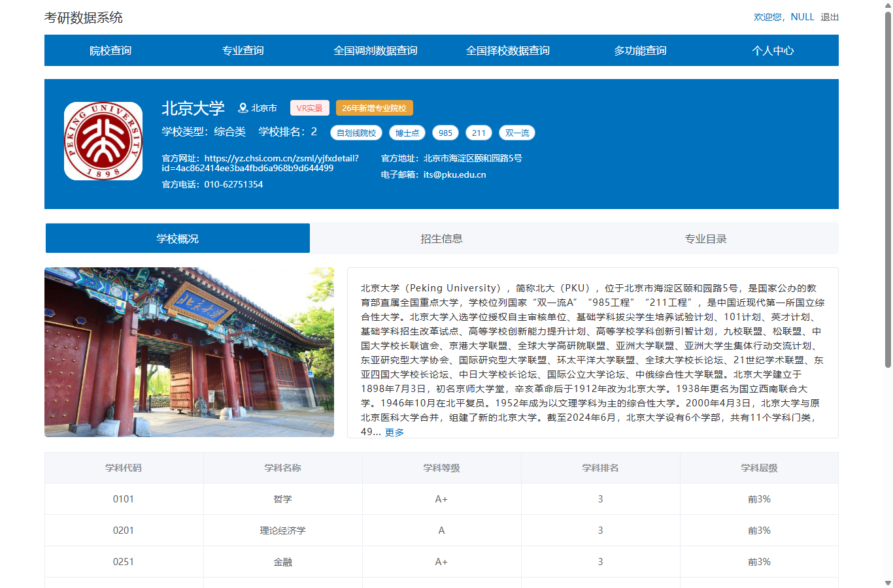Open the 多功能查询 menu
Viewport: 893px width, 588px height.
point(640,50)
